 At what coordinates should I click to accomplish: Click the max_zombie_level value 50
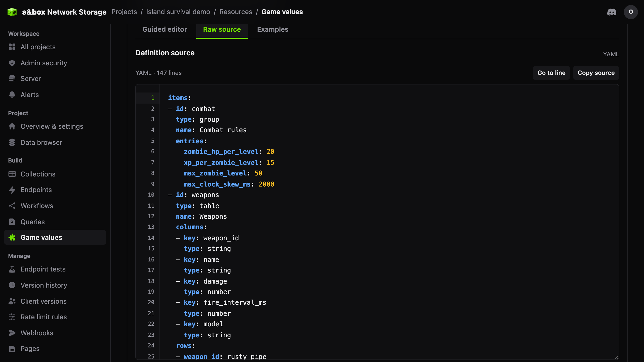(x=258, y=173)
